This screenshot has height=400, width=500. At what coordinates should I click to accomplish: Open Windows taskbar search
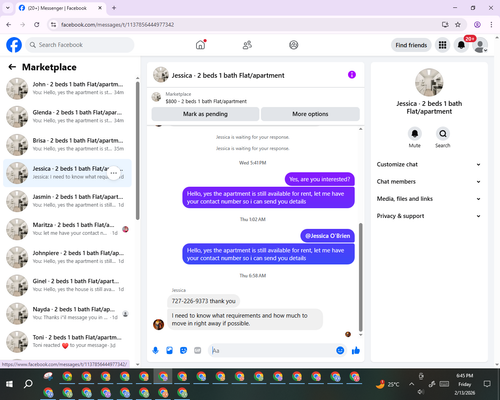pos(28,384)
